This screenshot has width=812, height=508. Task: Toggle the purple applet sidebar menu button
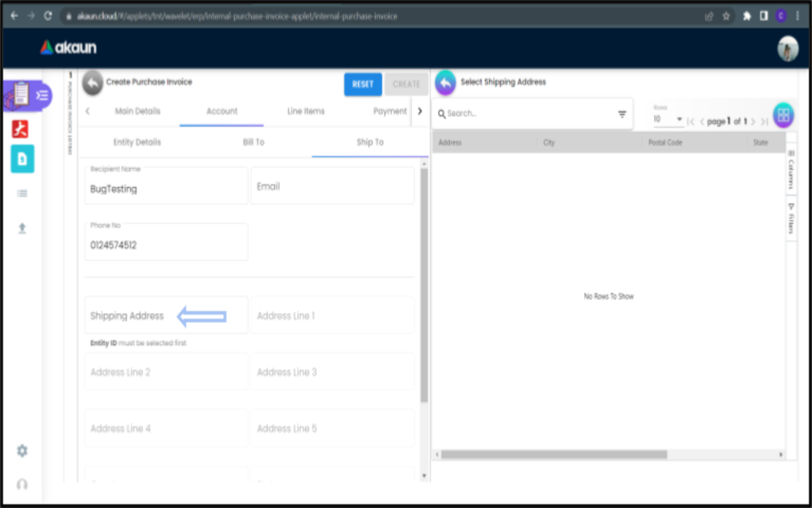pyautogui.click(x=42, y=95)
